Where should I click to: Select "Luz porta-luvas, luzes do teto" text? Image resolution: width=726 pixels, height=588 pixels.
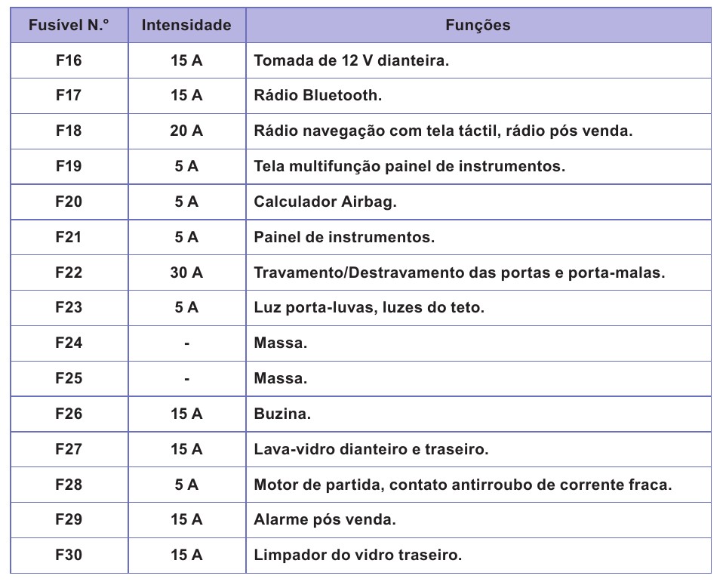click(x=369, y=308)
